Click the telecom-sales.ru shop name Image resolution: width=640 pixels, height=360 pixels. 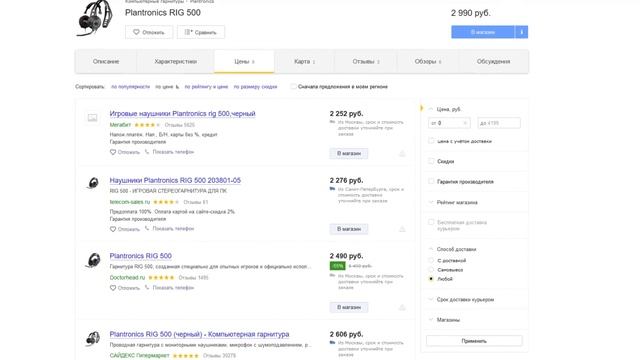click(x=130, y=202)
